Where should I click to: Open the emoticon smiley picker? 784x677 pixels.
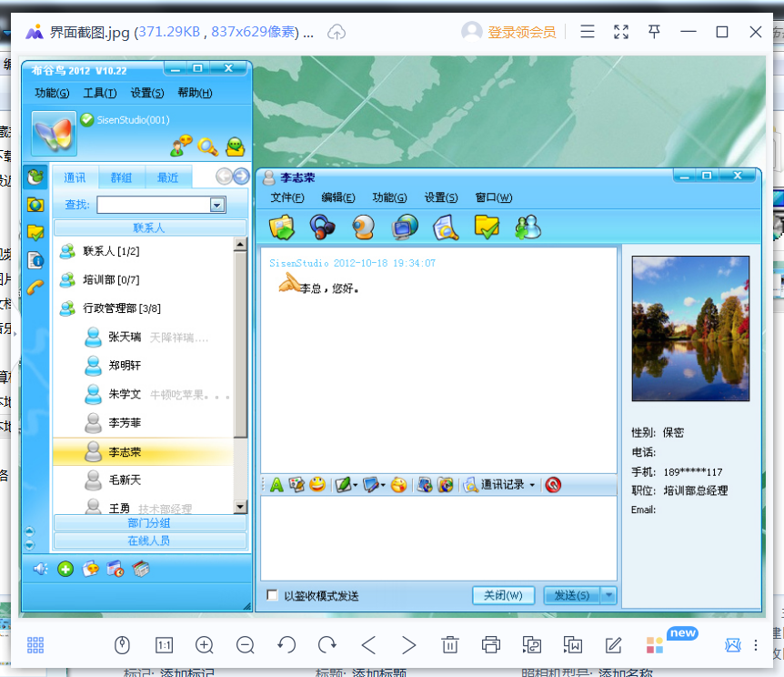pyautogui.click(x=317, y=485)
